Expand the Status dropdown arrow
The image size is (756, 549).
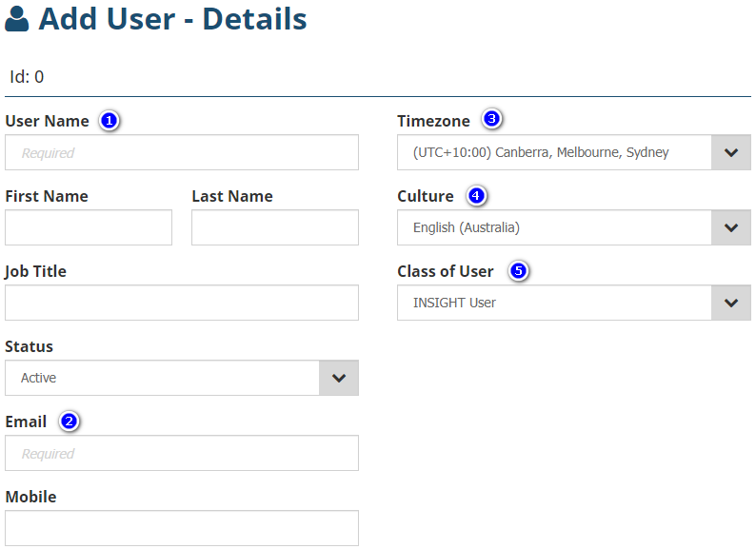[x=339, y=378]
